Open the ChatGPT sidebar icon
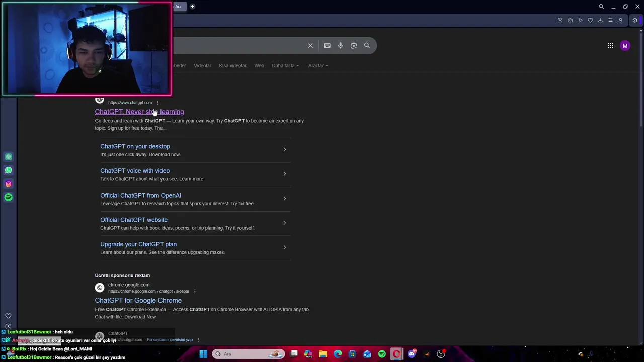Screen dimensions: 644x362 [x=8, y=157]
